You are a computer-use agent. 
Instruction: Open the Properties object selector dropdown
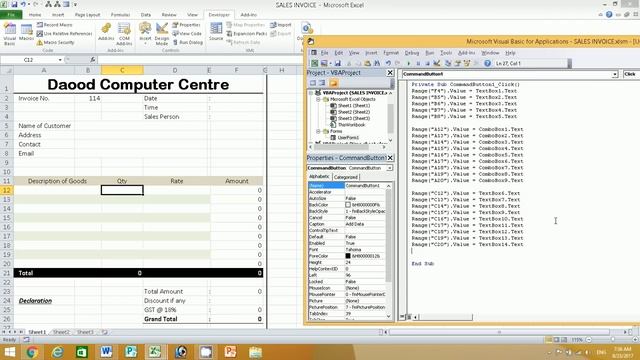(390, 168)
